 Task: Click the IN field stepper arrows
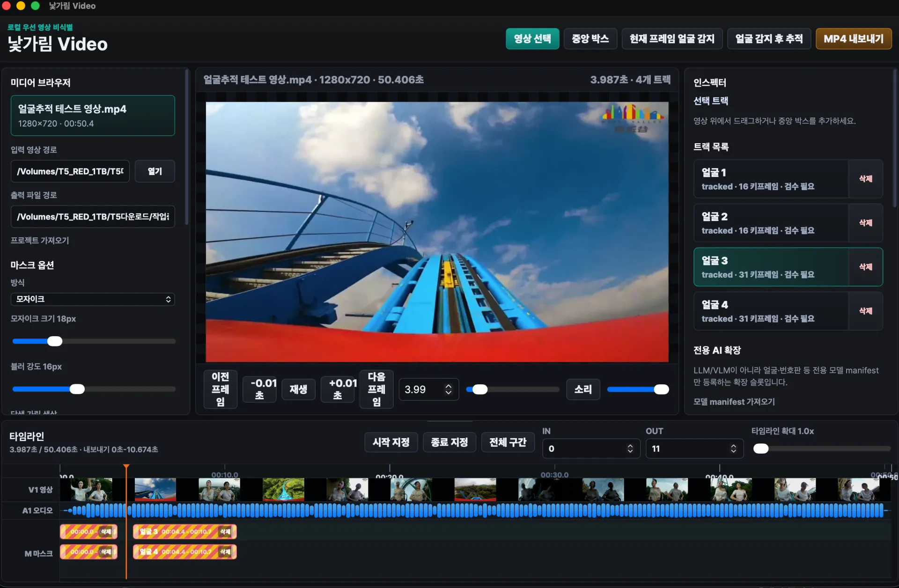[630, 448]
